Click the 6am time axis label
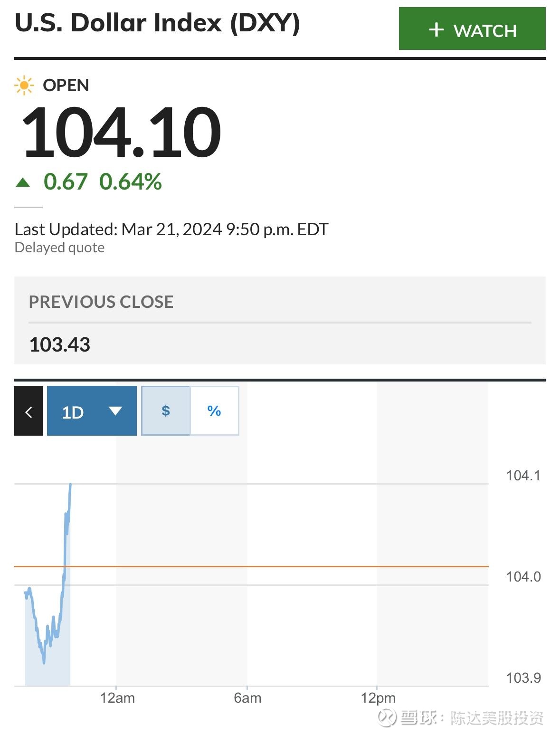Image resolution: width=560 pixels, height=735 pixels. point(247,698)
